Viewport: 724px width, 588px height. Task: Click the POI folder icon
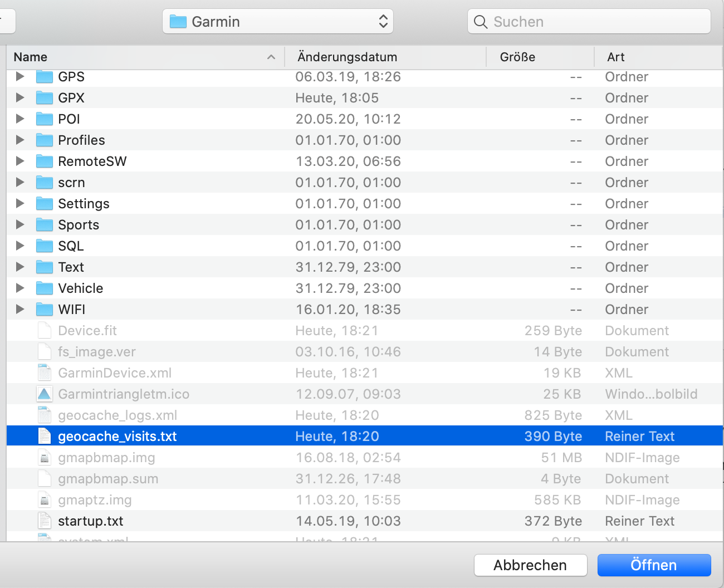45,119
